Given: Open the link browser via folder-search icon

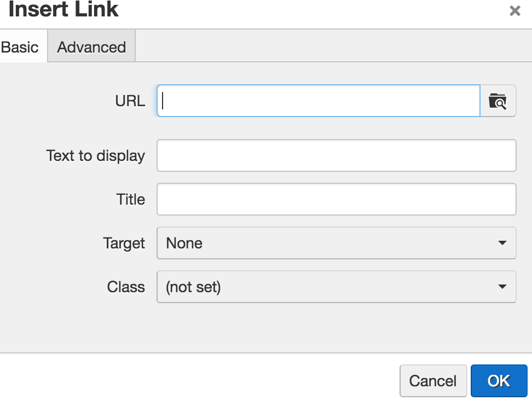Looking at the screenshot, I should pos(498,101).
